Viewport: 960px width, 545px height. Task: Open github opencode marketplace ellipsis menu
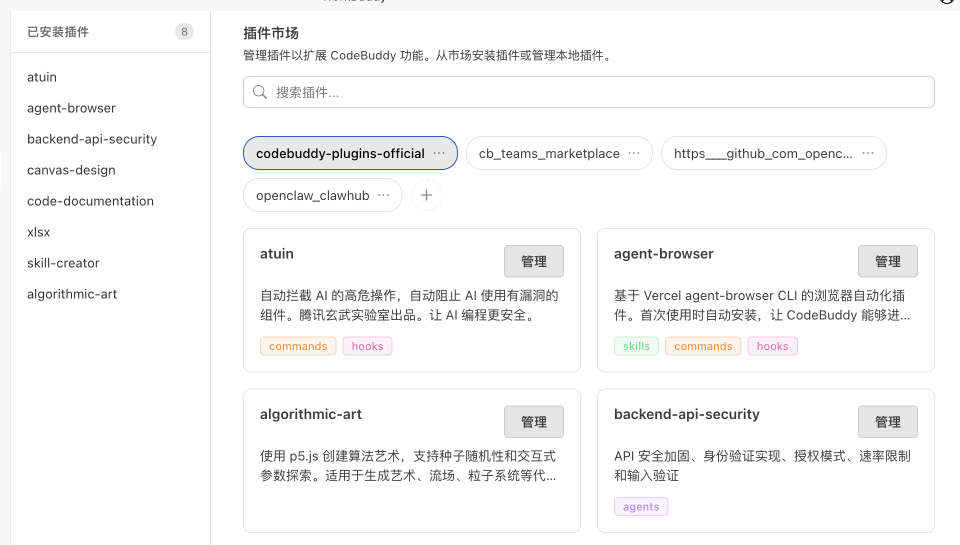pos(868,153)
